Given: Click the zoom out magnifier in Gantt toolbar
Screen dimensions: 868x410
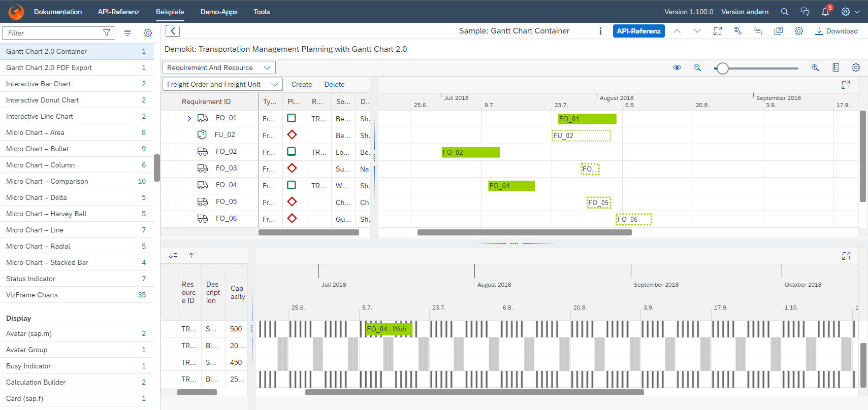Looking at the screenshot, I should [697, 67].
